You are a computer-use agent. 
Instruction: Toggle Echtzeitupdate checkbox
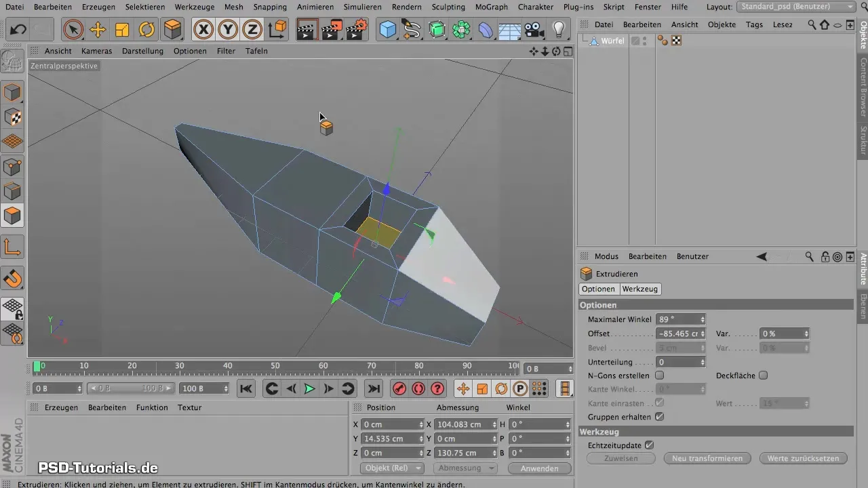(x=649, y=445)
